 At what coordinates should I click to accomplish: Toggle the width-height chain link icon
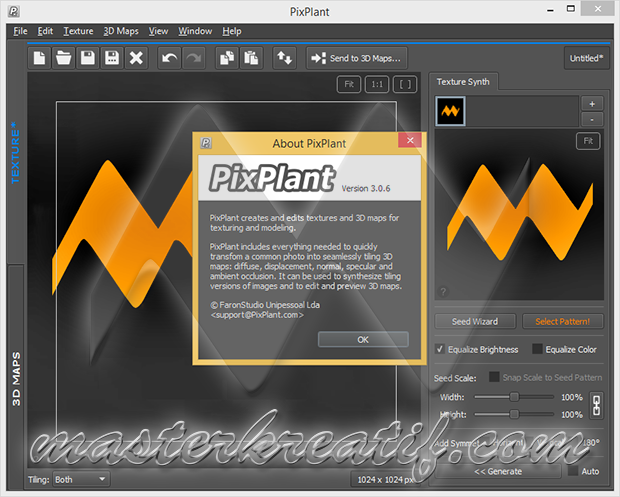(596, 405)
